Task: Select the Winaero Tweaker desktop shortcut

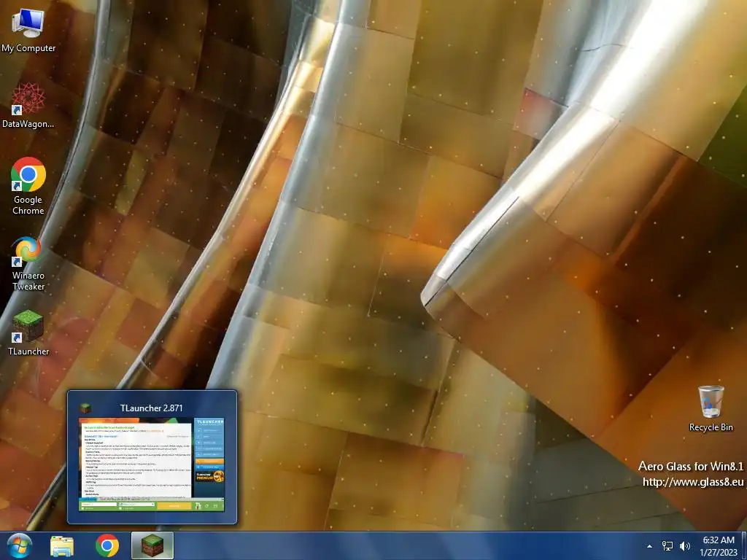Action: [28, 263]
